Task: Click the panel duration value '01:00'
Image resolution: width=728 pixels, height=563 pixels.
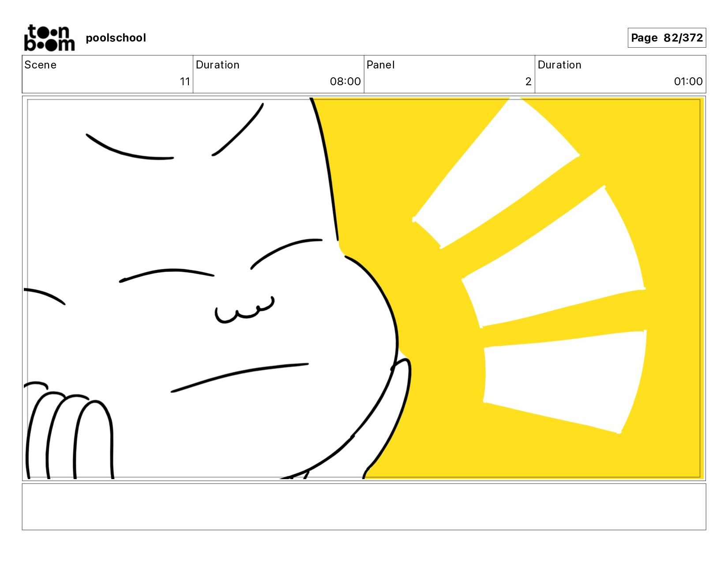Action: coord(688,82)
